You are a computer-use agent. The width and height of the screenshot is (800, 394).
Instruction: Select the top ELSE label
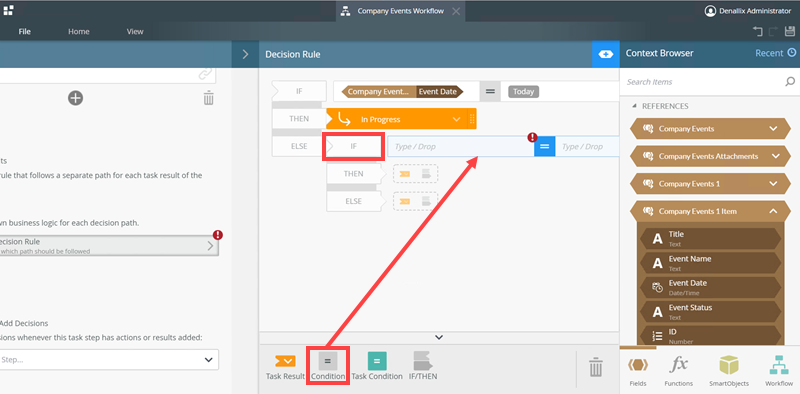coord(299,146)
